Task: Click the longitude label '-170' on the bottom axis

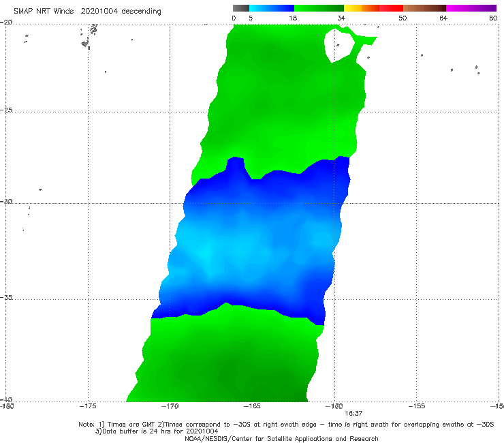Action: pos(170,406)
